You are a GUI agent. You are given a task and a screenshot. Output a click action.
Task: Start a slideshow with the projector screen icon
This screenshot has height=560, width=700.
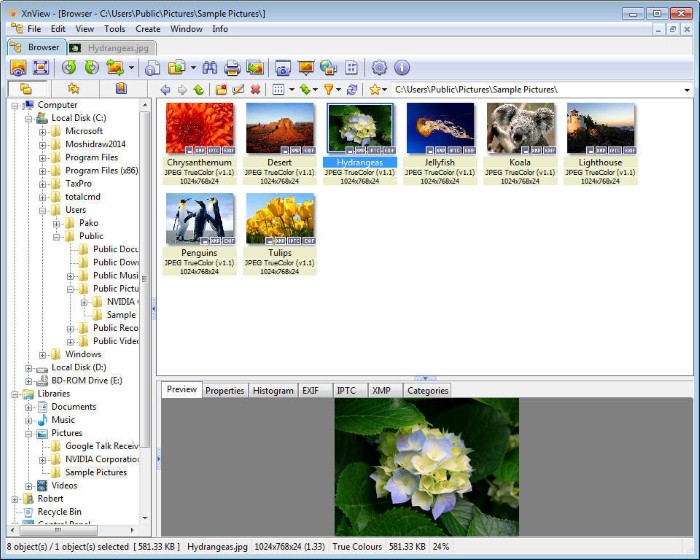point(306,68)
